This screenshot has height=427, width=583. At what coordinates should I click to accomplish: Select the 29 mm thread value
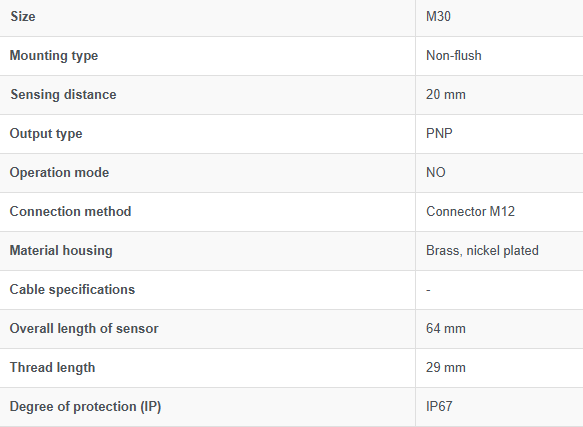(x=446, y=367)
